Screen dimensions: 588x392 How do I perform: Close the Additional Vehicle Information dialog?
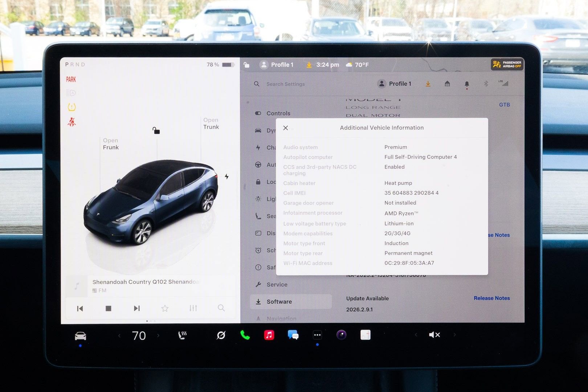[286, 128]
